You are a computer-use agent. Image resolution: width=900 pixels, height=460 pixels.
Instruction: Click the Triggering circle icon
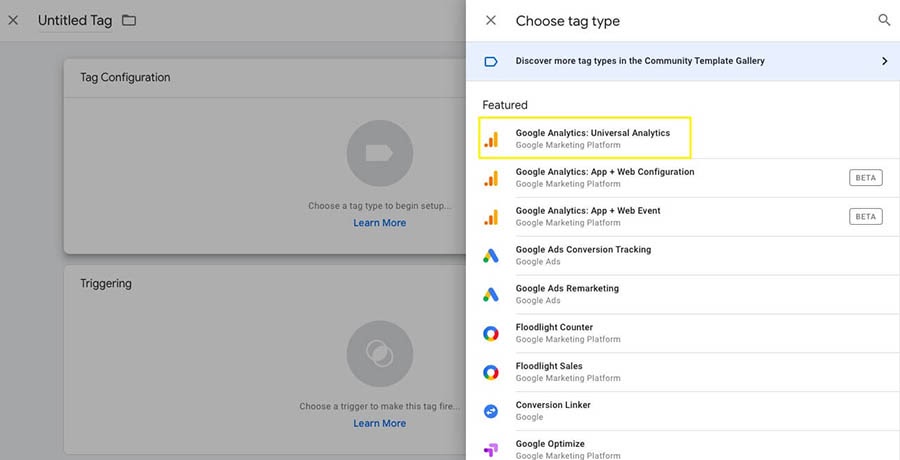coord(379,354)
